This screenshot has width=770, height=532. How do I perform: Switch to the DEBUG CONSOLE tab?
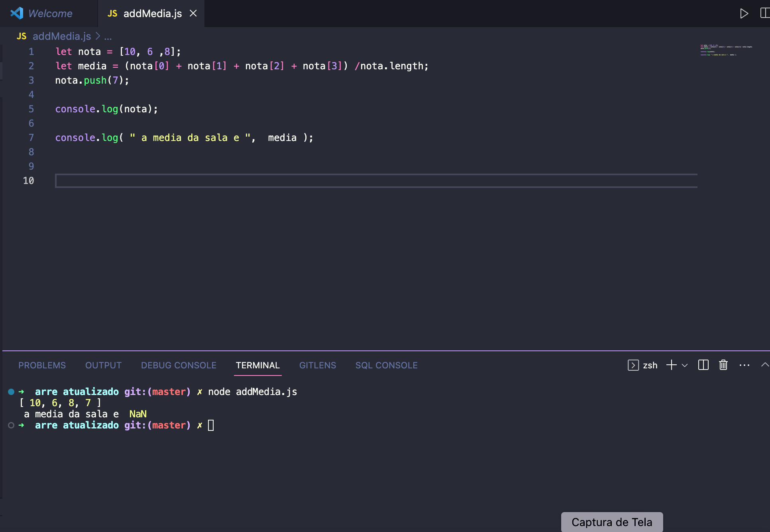click(179, 365)
